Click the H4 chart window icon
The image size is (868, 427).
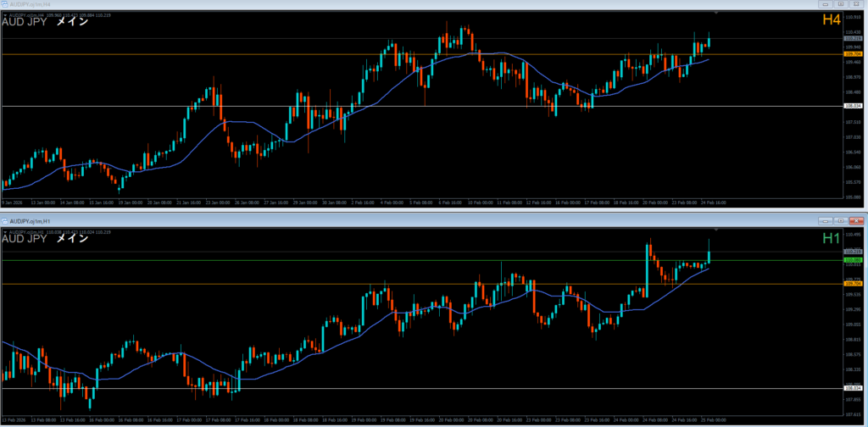(5, 5)
